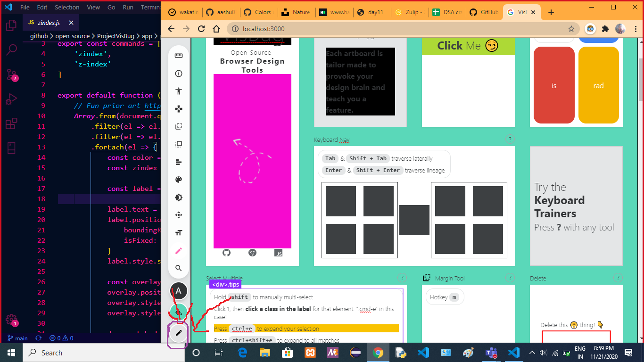Select the Position tool
644x362 pixels.
(x=178, y=214)
